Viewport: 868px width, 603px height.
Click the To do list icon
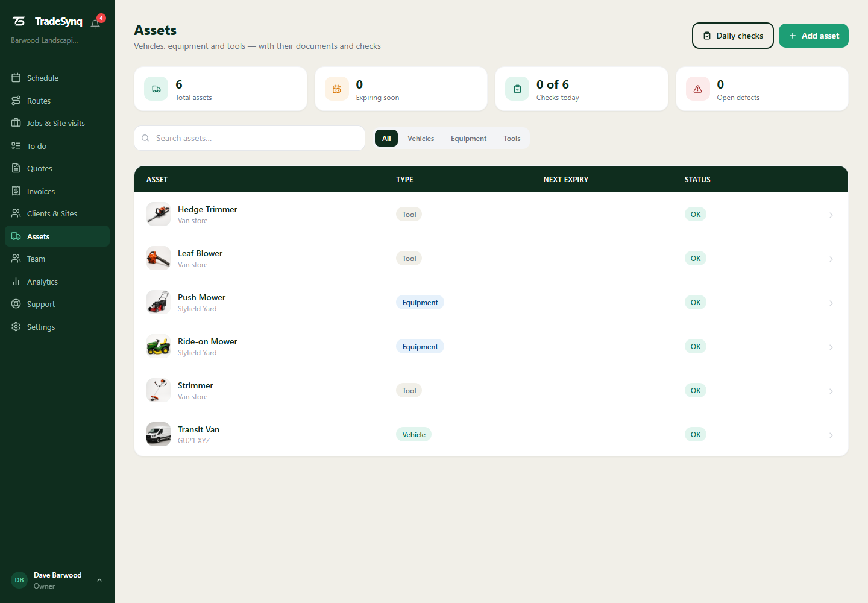click(16, 146)
